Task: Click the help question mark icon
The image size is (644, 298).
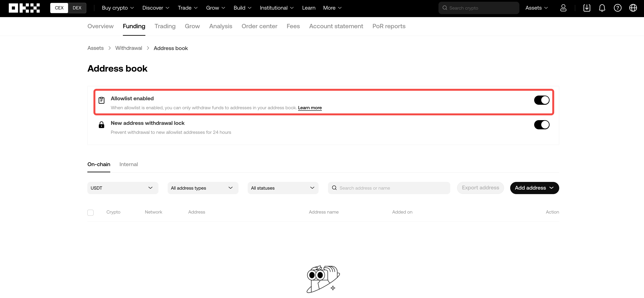Action: [617, 8]
